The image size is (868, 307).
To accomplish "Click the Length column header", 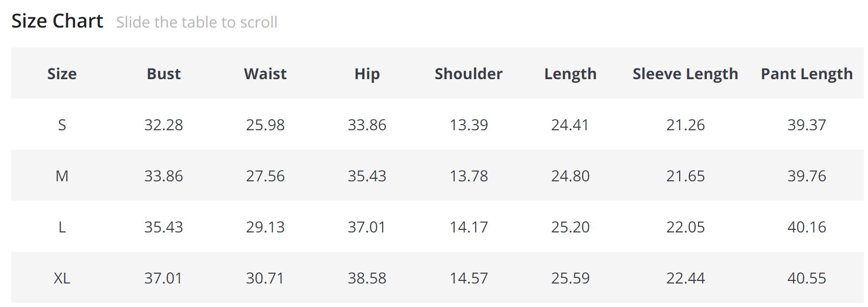I will [570, 74].
